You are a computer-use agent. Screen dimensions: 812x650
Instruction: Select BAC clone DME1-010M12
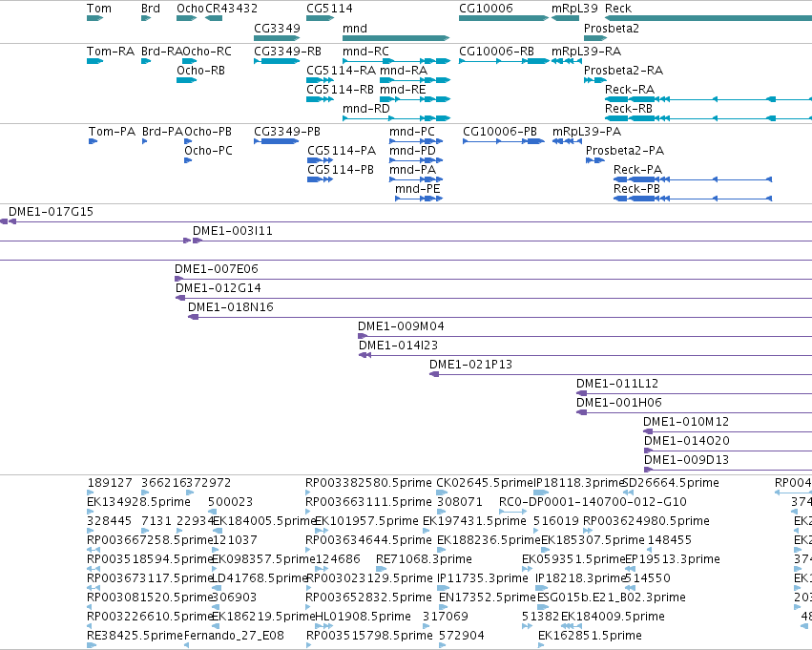tap(728, 432)
